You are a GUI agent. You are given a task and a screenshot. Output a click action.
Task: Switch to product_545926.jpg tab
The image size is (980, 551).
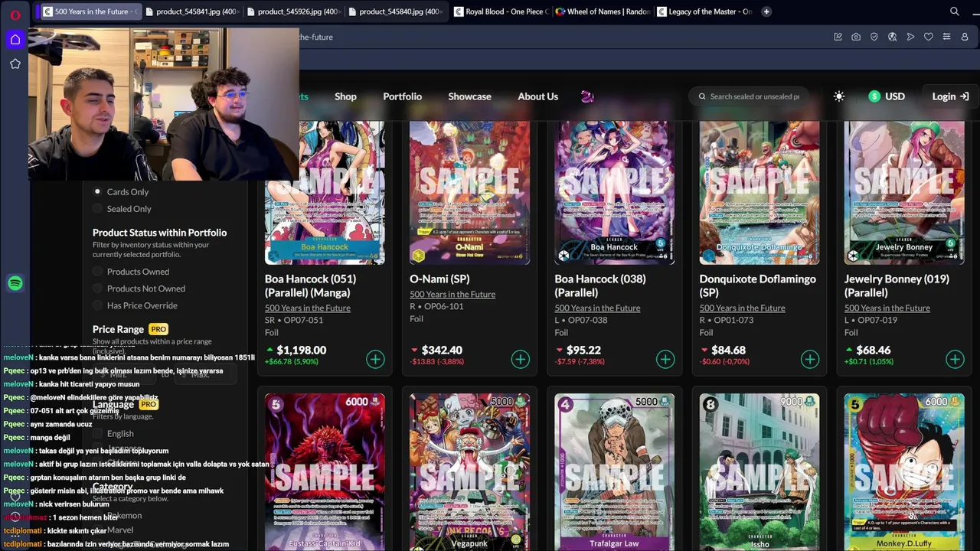tap(292, 11)
